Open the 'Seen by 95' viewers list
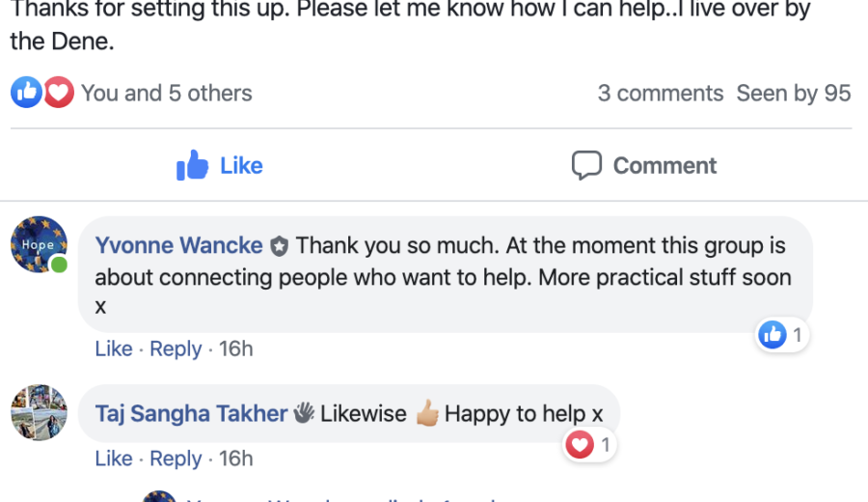The height and width of the screenshot is (502, 868). tap(794, 94)
